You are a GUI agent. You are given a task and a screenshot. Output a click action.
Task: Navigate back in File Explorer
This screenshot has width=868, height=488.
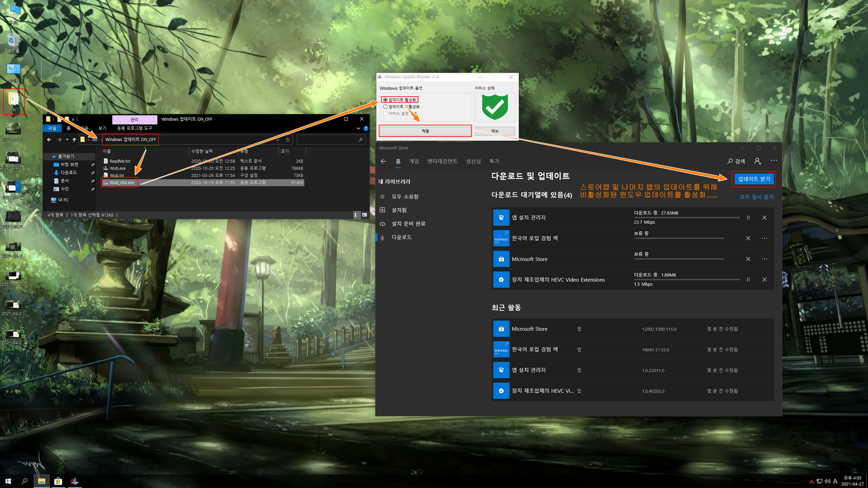pyautogui.click(x=49, y=139)
